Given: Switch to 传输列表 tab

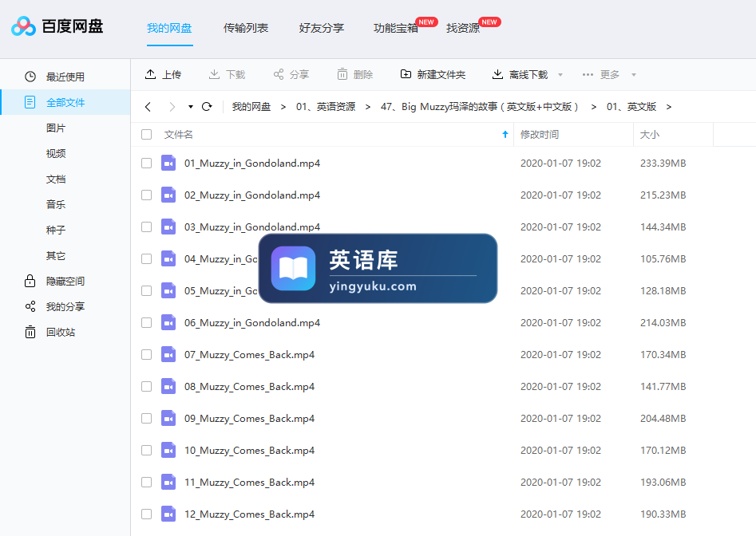Looking at the screenshot, I should click(245, 28).
